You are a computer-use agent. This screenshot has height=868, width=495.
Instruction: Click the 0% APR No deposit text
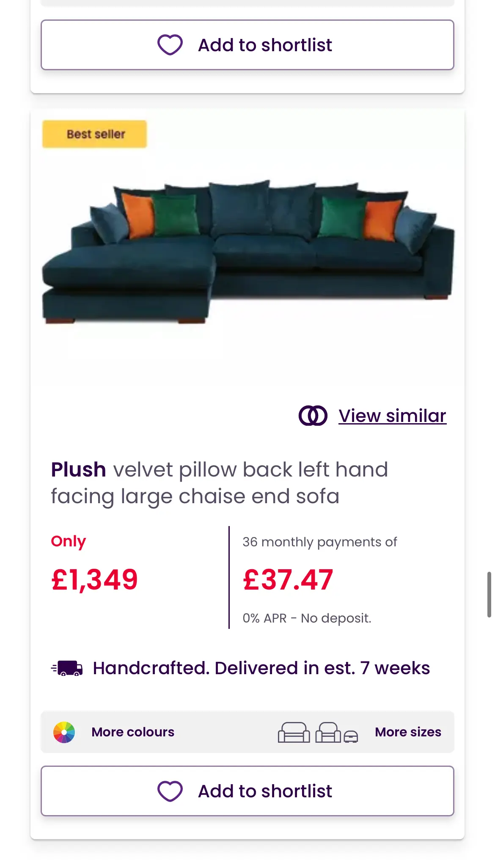(x=307, y=618)
